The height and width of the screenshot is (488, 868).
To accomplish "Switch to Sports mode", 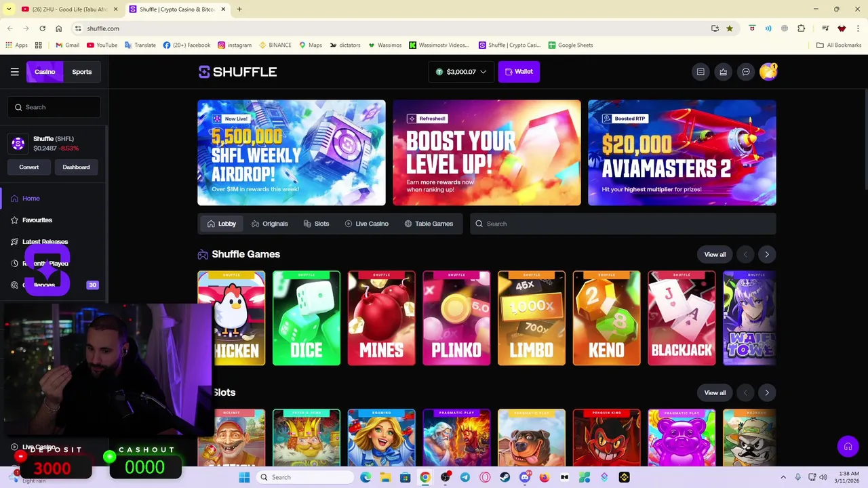I will click(x=82, y=72).
